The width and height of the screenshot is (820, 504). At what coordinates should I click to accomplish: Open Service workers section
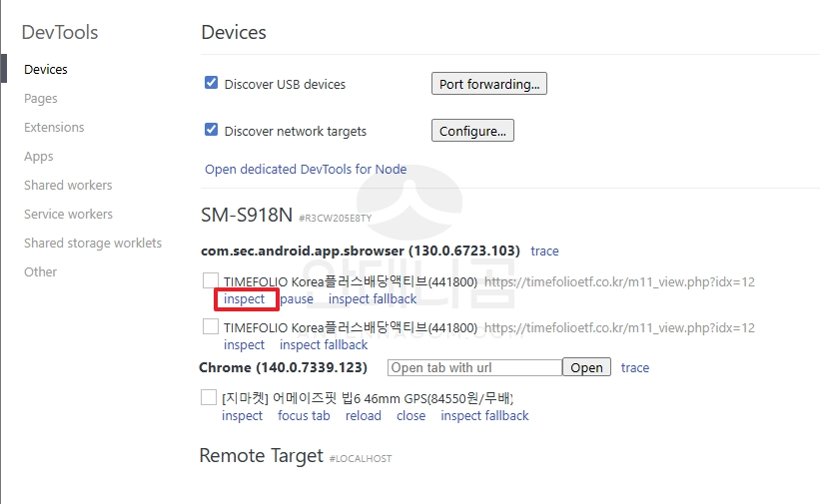click(x=69, y=214)
